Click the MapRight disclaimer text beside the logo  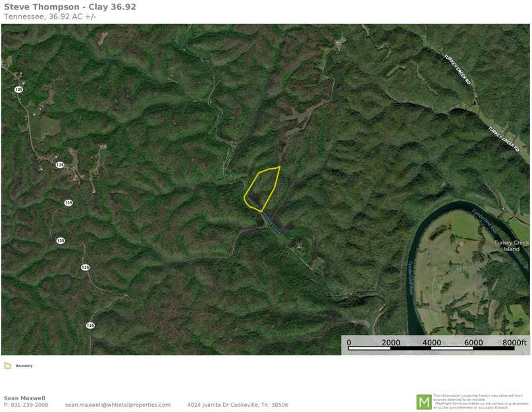481,401
